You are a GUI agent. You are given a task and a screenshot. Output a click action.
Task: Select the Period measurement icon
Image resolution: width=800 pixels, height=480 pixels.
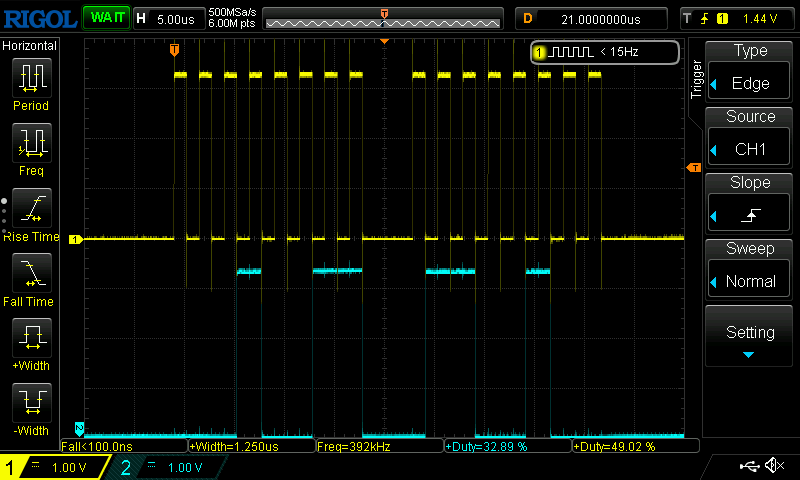pos(32,78)
